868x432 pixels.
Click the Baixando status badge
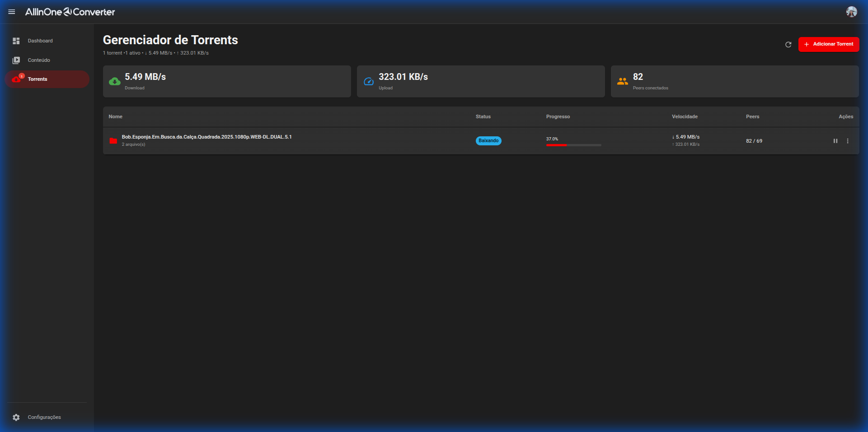pos(488,141)
